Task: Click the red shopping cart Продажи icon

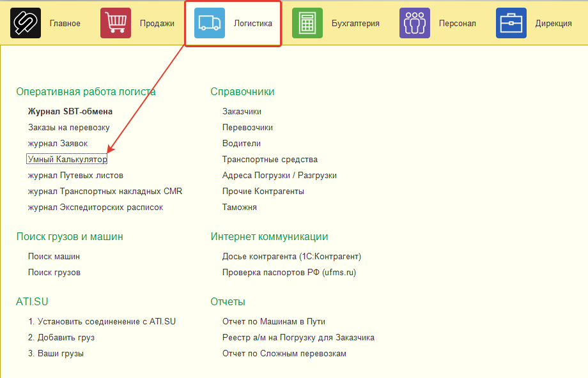Action: tap(116, 23)
